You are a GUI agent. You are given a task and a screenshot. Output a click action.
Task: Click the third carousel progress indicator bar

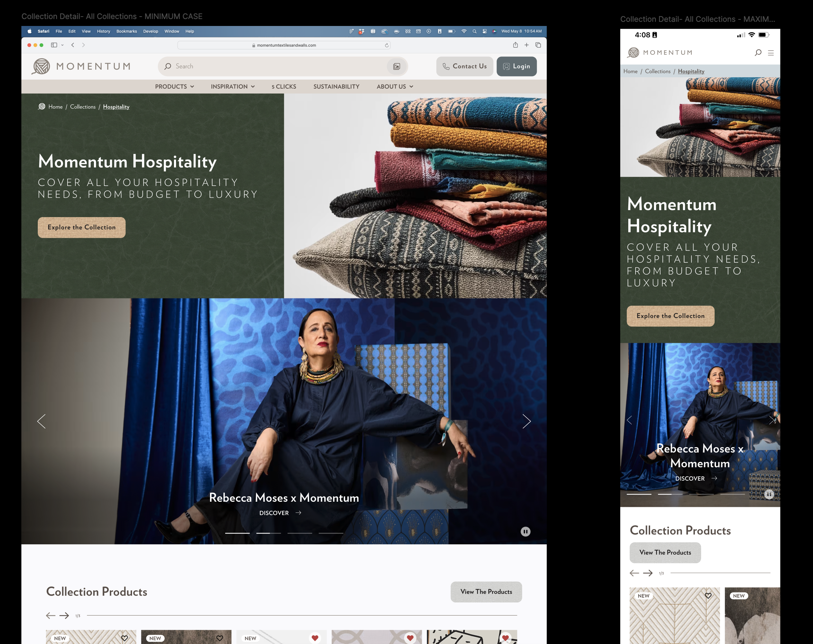coord(300,533)
